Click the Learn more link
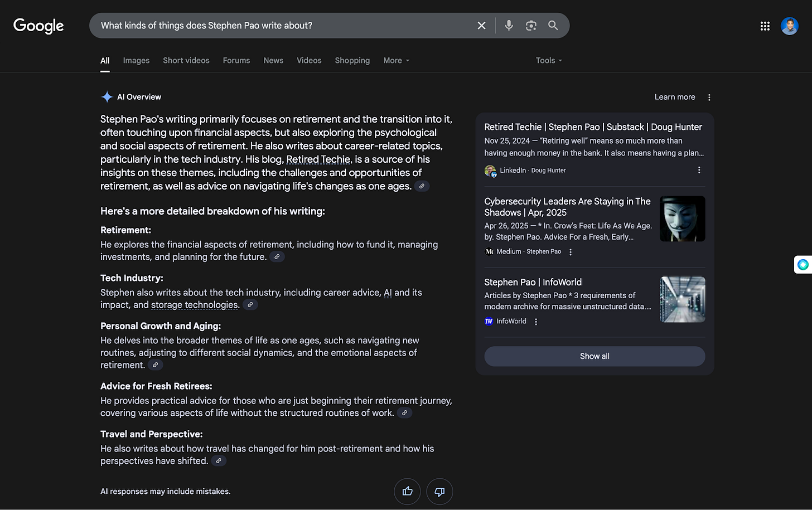 (675, 97)
